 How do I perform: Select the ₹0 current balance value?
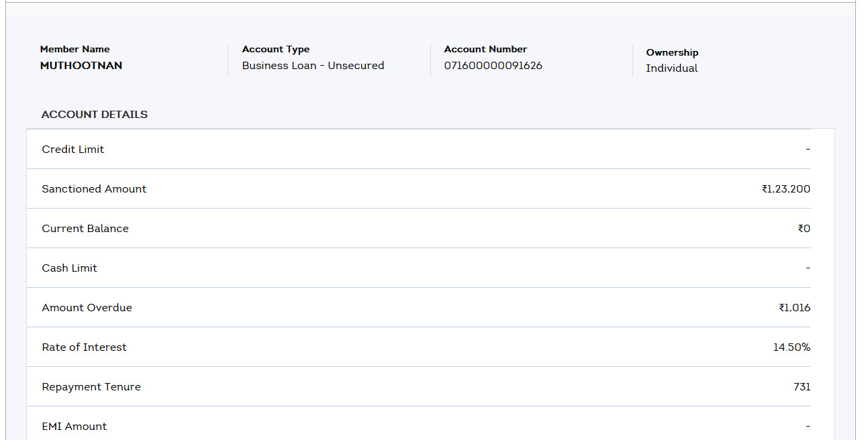click(804, 229)
